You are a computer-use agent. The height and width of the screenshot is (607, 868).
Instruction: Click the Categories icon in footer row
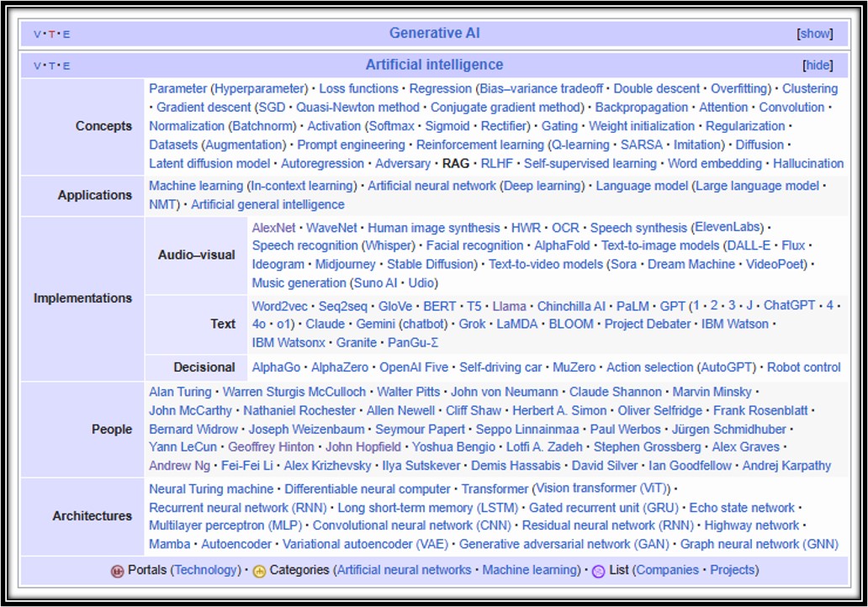point(259,571)
